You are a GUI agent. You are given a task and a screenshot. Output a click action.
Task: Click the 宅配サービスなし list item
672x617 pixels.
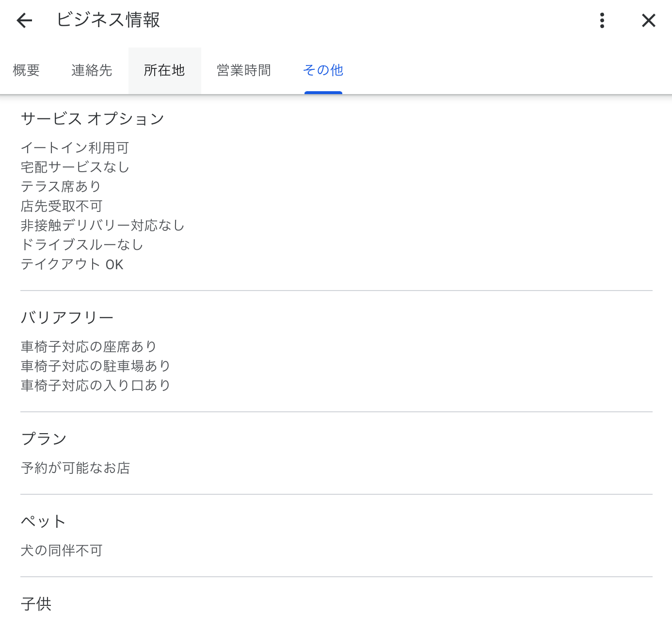pos(74,167)
